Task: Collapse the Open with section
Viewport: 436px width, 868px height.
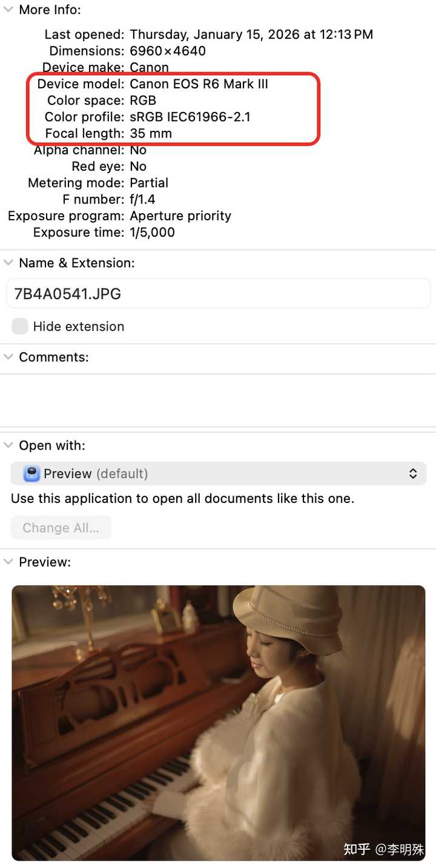Action: point(8,446)
